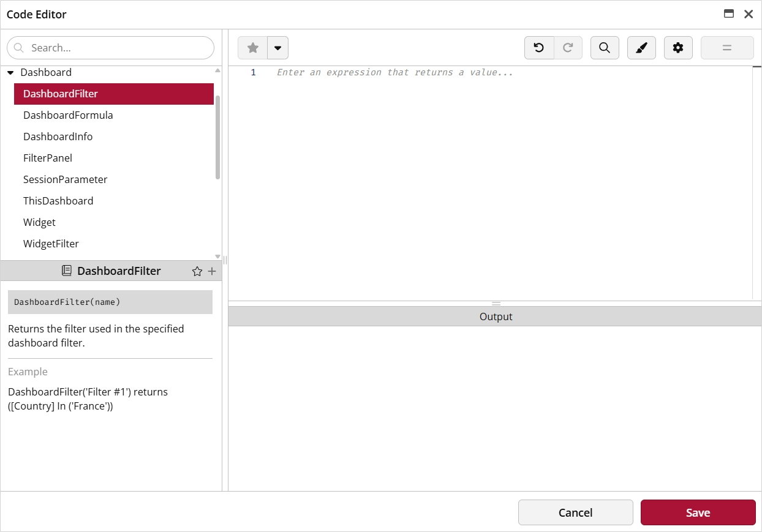Select SessionParameter function
The width and height of the screenshot is (762, 532).
pyautogui.click(x=114, y=179)
